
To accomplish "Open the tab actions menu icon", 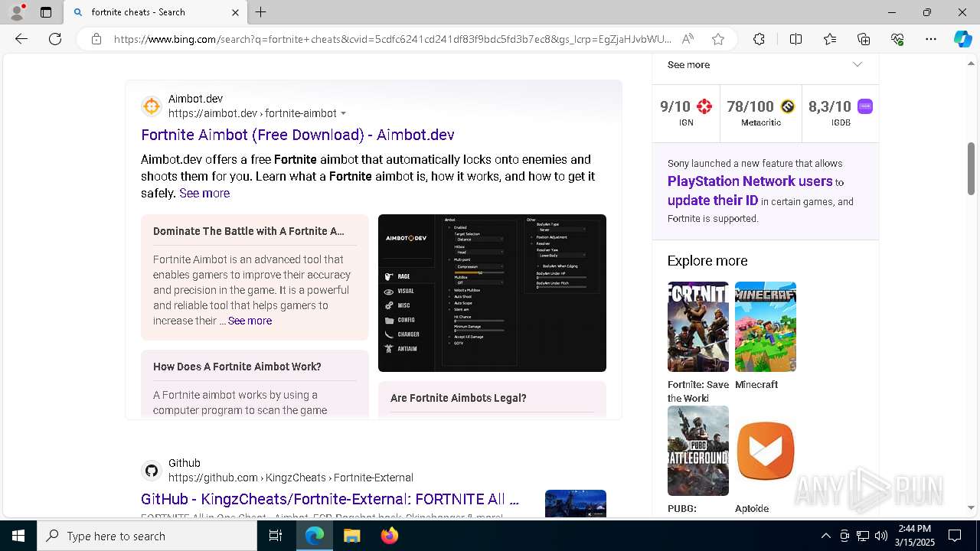I will (46, 12).
